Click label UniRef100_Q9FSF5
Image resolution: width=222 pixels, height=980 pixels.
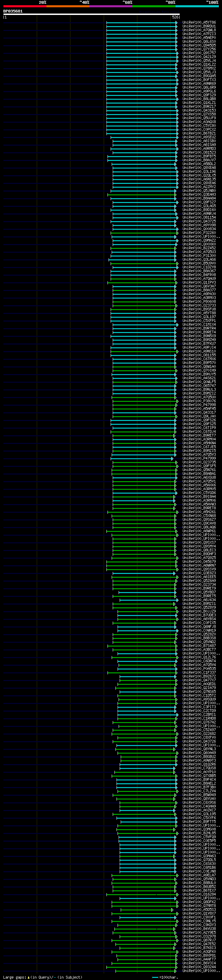pos(199,465)
